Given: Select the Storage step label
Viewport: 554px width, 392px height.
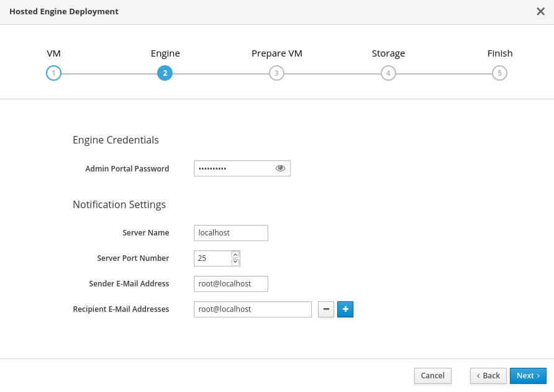Looking at the screenshot, I should (x=388, y=53).
